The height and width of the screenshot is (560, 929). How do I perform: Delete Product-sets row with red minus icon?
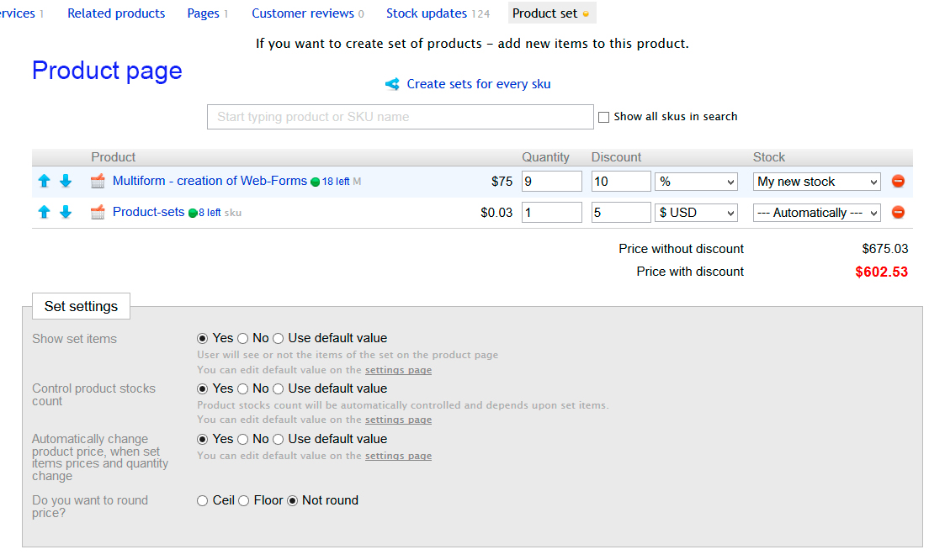point(898,213)
